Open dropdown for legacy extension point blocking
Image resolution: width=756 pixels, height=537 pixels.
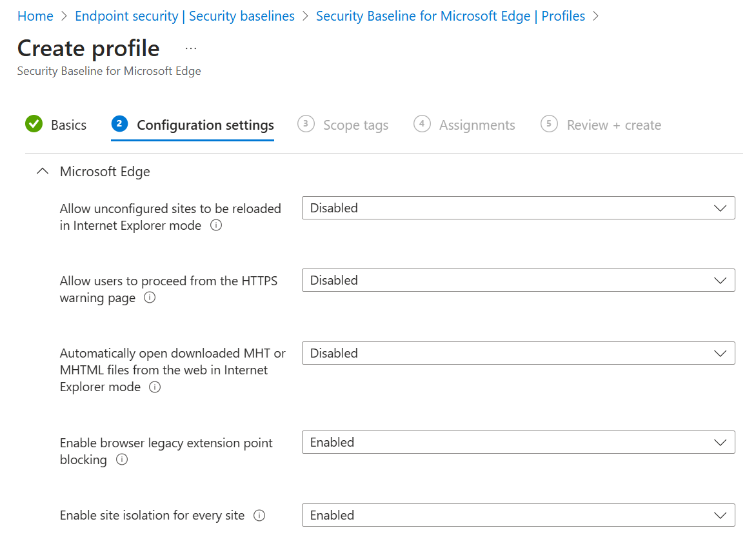[x=519, y=442]
